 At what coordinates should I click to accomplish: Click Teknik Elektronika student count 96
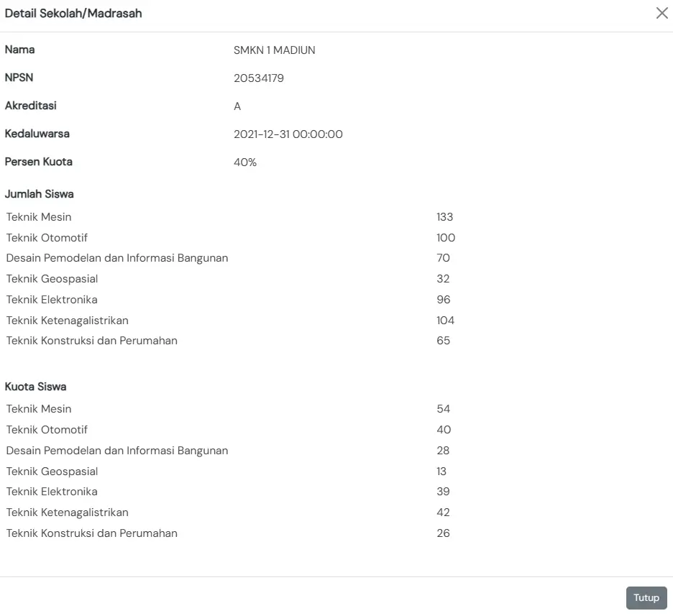click(444, 300)
